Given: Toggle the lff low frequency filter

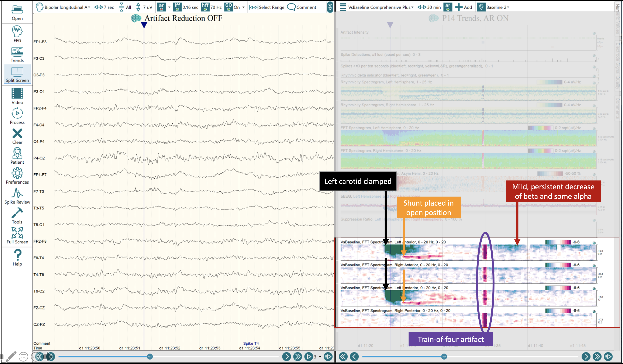Looking at the screenshot, I should pyautogui.click(x=177, y=7).
